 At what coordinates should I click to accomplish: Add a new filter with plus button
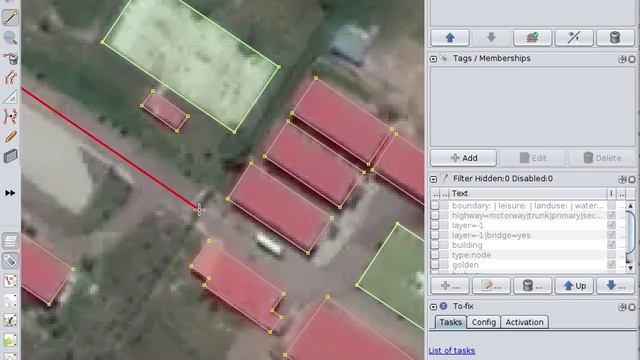pyautogui.click(x=450, y=286)
